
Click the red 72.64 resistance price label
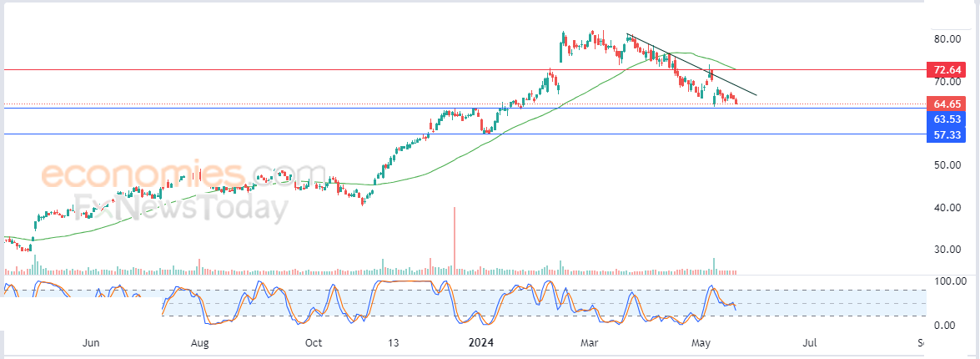(947, 69)
